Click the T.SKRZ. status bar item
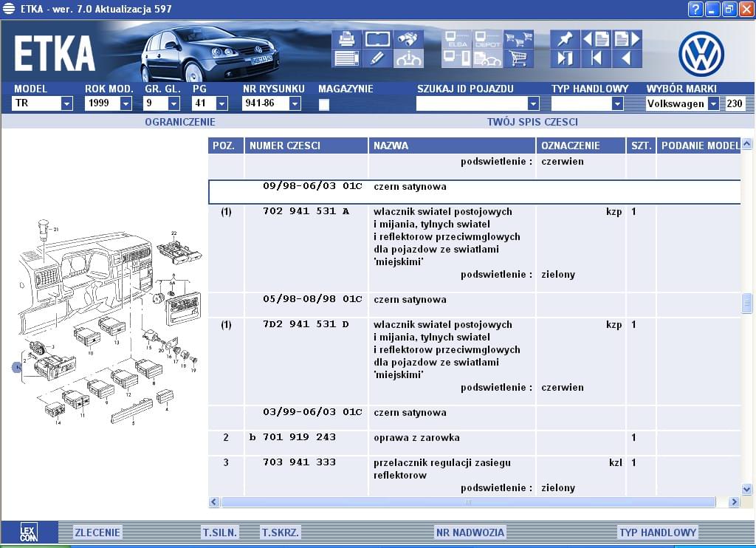Screen dimensions: 756x548 pyautogui.click(x=280, y=532)
